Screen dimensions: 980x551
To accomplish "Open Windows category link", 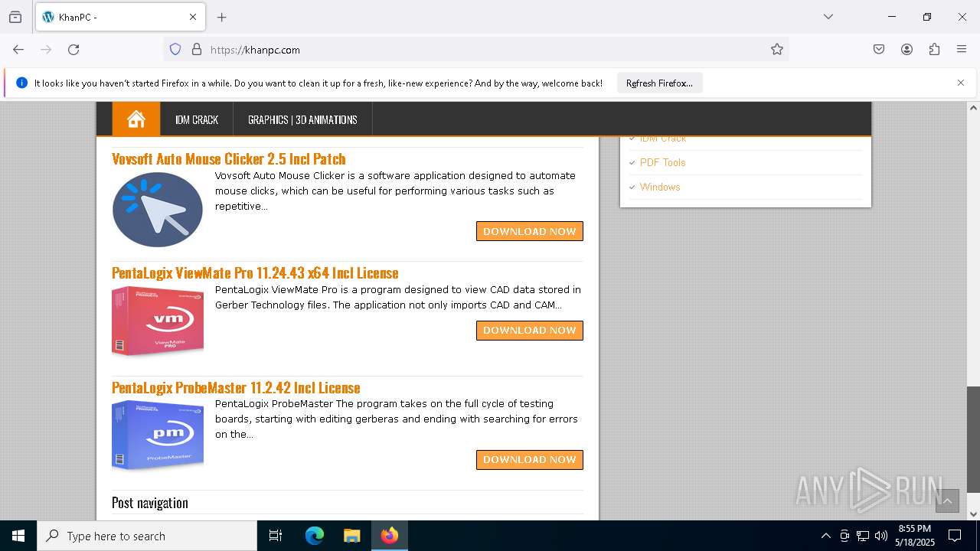I will click(x=660, y=187).
